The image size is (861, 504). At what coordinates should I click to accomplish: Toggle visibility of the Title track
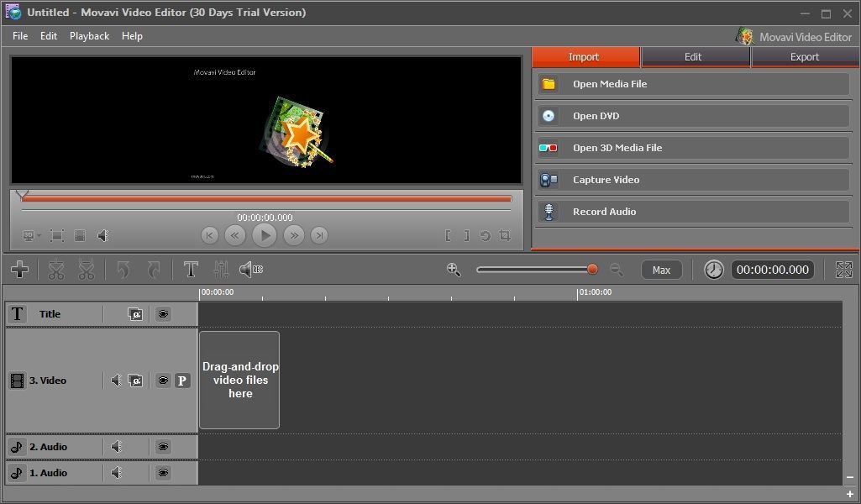pos(163,313)
